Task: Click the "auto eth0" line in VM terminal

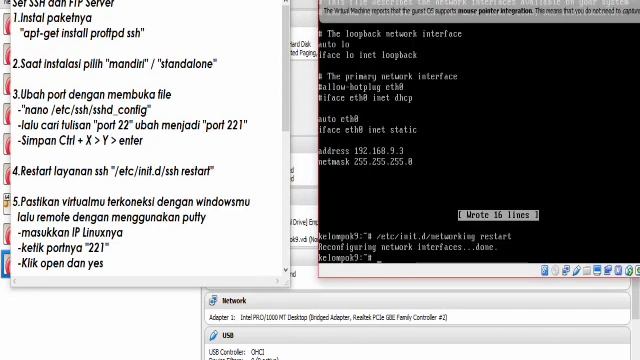Action: [338, 119]
